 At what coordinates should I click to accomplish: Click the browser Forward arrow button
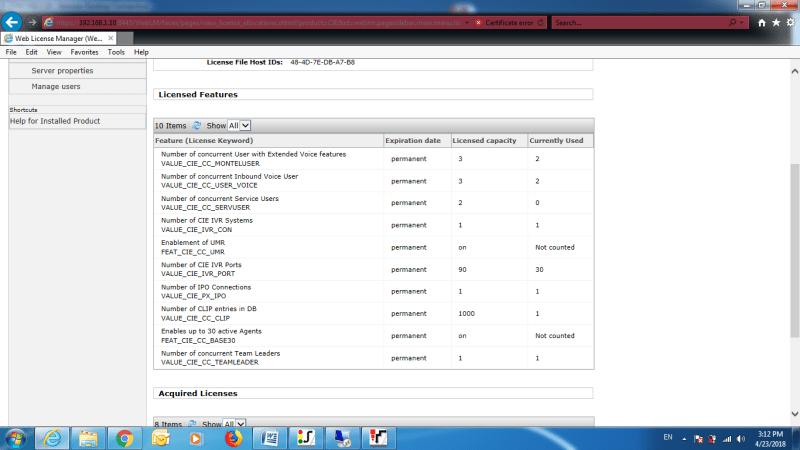pyautogui.click(x=32, y=22)
